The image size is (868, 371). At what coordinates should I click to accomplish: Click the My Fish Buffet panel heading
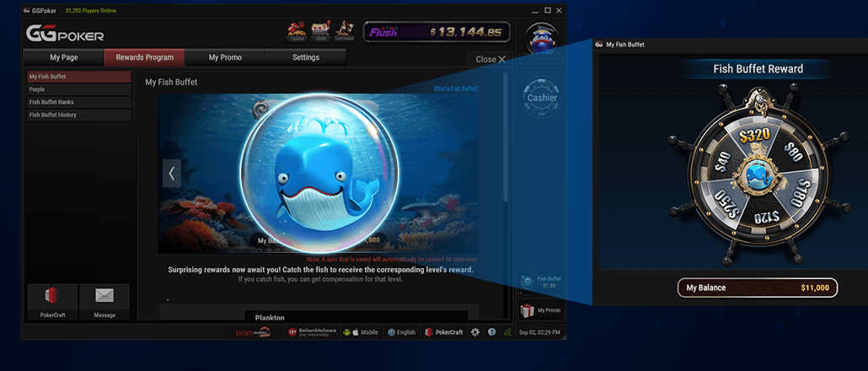pos(171,82)
